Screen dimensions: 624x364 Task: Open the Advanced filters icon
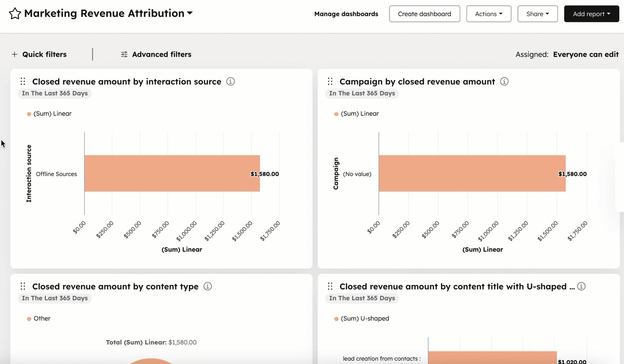[124, 54]
